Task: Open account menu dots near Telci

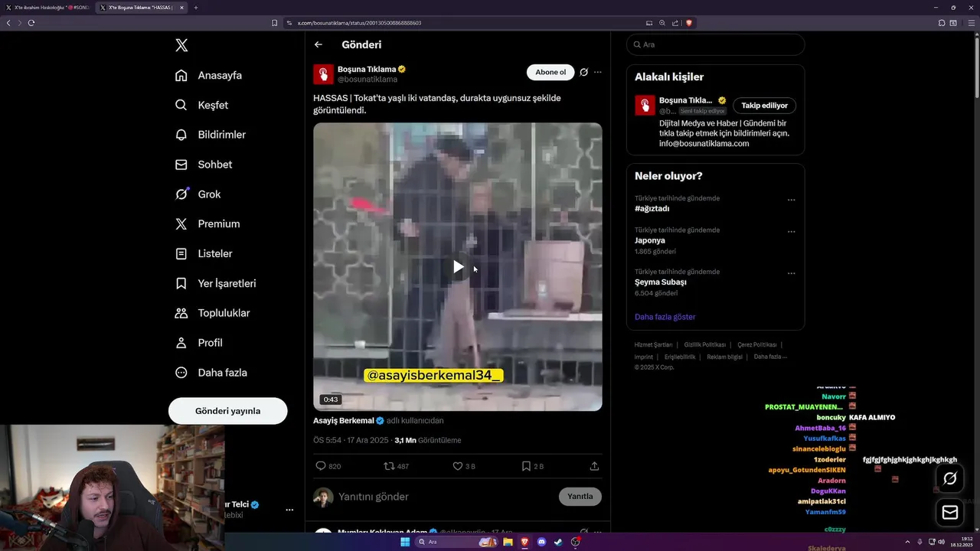Action: click(x=289, y=510)
